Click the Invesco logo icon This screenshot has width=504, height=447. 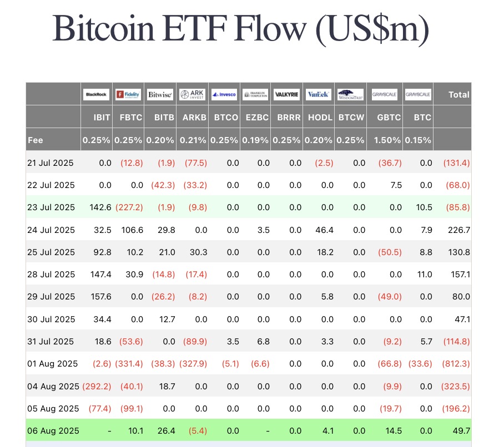click(x=224, y=94)
